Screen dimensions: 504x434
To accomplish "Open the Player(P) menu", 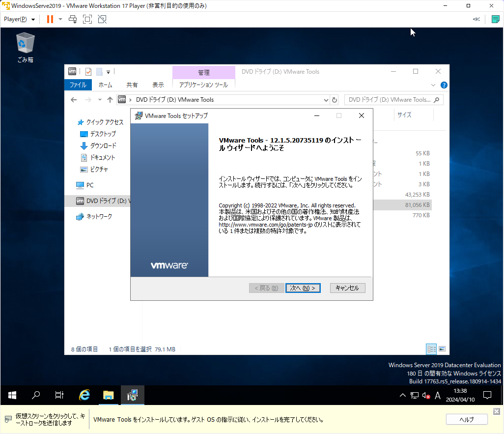I will (19, 19).
